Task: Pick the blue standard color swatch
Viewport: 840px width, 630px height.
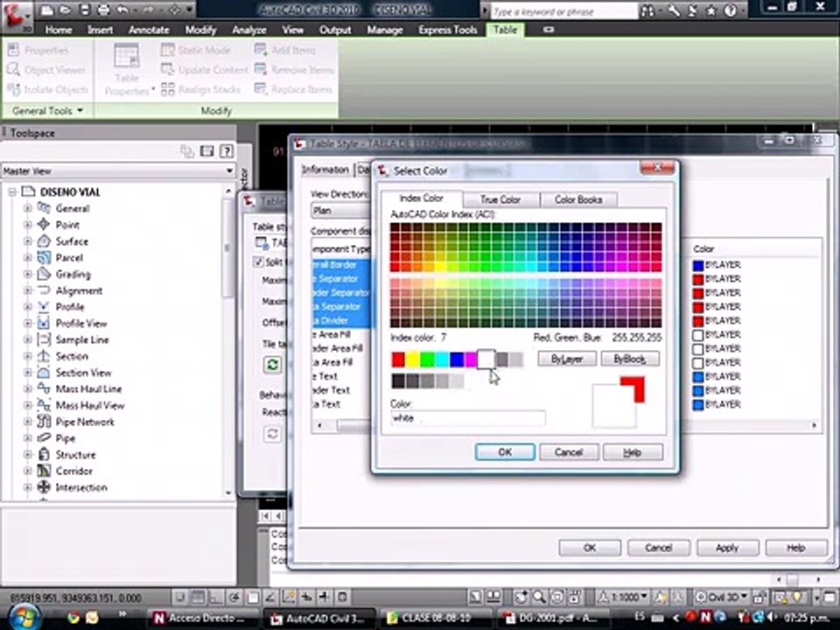Action: tap(457, 360)
